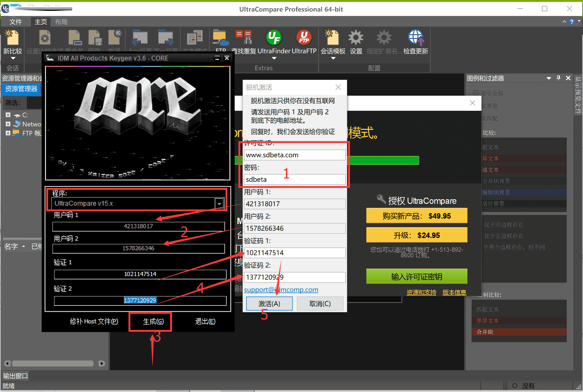This screenshot has height=392, width=583.
Task: Collapse the ribbon with the up chevron
Action: [564, 22]
